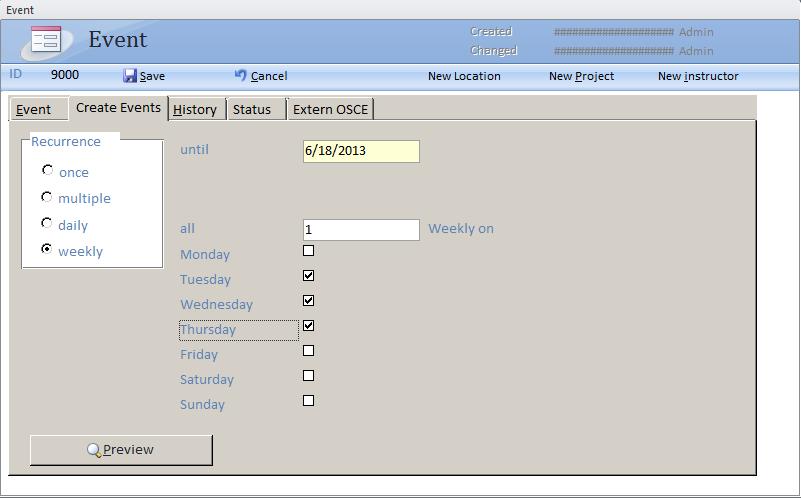This screenshot has height=498, width=801.
Task: Click the until date field
Action: [360, 151]
